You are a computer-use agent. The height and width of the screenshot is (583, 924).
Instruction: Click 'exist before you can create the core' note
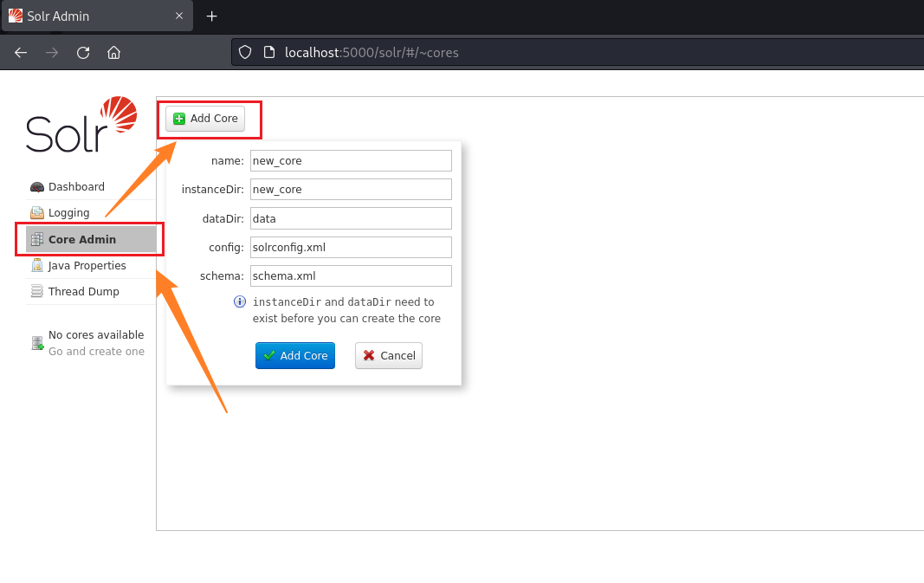(346, 318)
